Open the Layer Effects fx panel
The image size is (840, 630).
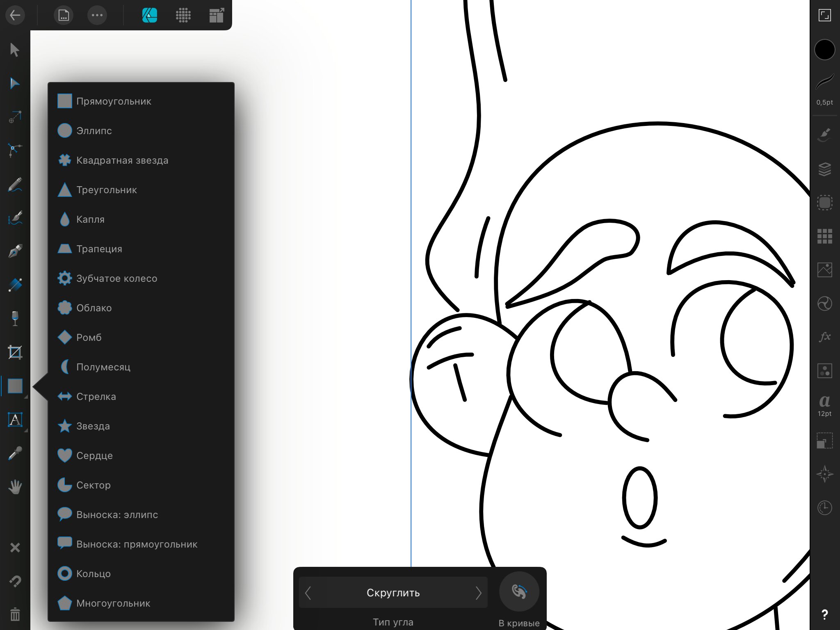click(x=824, y=337)
